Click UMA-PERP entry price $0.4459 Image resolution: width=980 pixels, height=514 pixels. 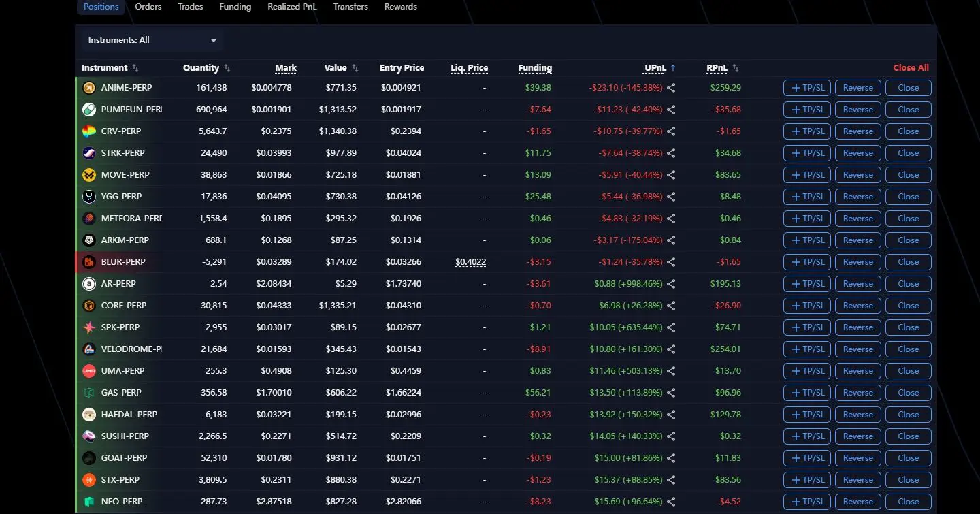click(x=406, y=371)
